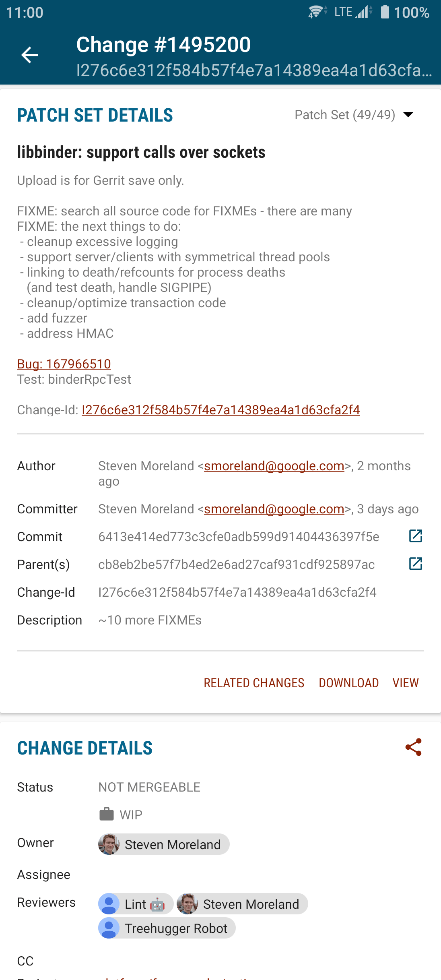Tap Treehugger Robot reviewer avatar
The height and width of the screenshot is (980, 441).
point(109,928)
